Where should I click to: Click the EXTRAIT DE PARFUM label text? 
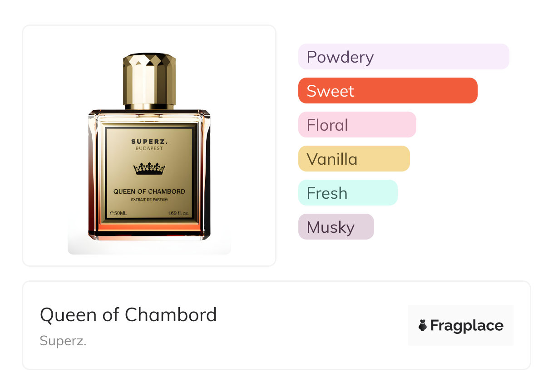149,200
